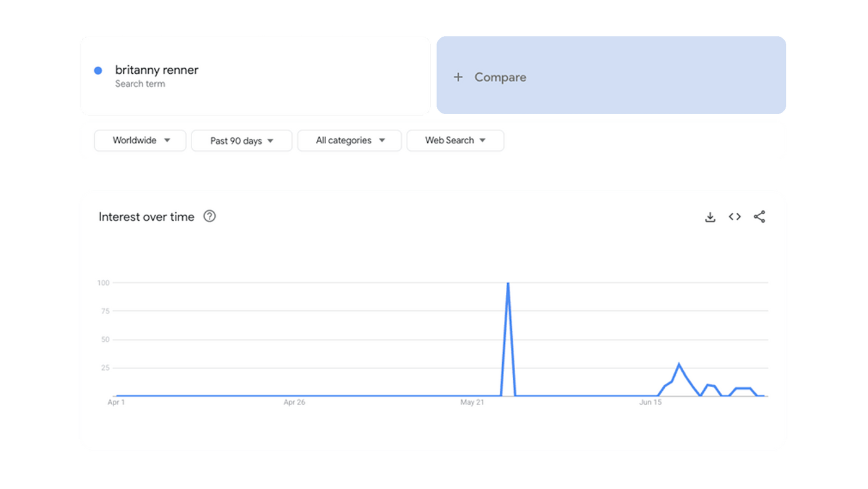Click the May 21 axis label
The width and height of the screenshot is (868, 489).
472,403
